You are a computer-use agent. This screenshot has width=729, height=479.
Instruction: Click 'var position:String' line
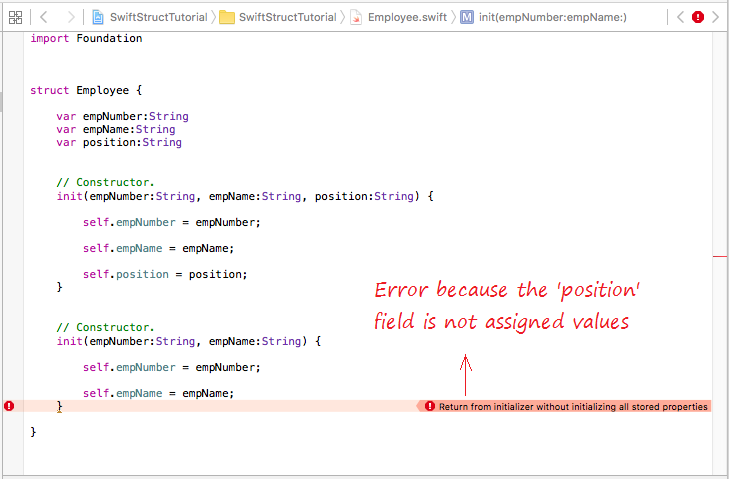(x=119, y=142)
